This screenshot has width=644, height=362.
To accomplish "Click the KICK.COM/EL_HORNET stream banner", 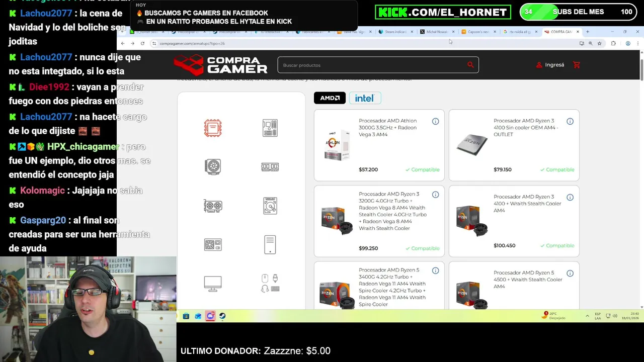I will 443,12.
